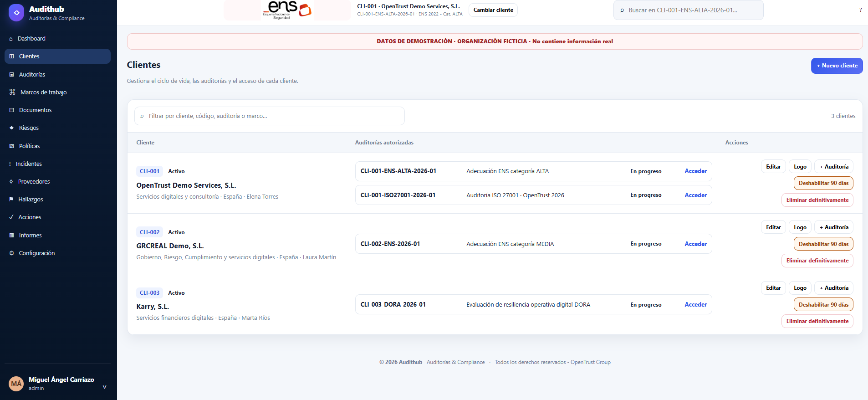Edit the OpenTrust Demo Services client

[x=773, y=167]
